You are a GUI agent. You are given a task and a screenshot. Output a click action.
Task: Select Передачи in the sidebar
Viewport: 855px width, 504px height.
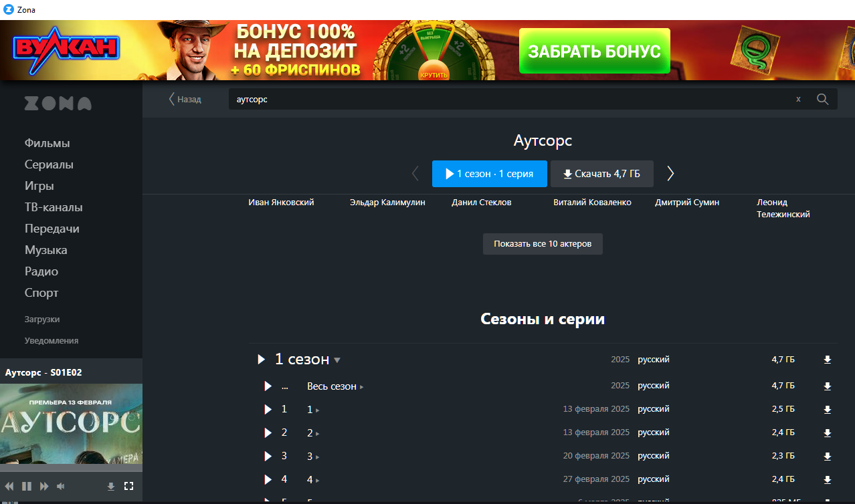coord(52,229)
